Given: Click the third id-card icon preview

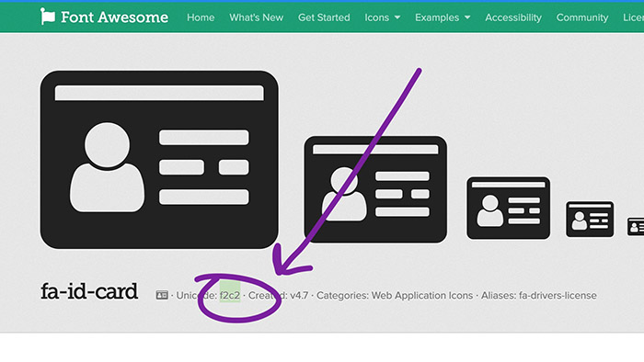Looking at the screenshot, I should (508, 208).
